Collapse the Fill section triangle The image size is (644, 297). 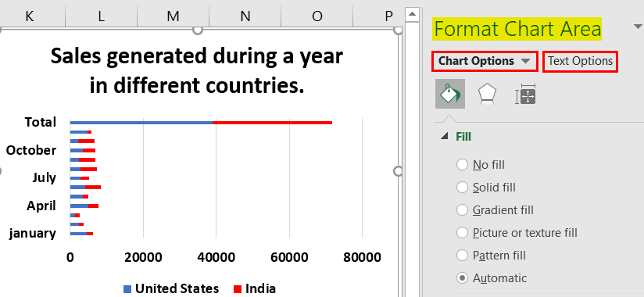[x=444, y=136]
